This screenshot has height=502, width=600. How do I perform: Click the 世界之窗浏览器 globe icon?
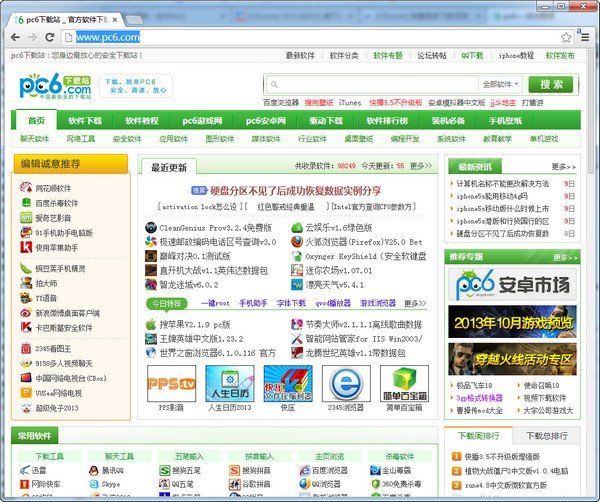tap(151, 352)
